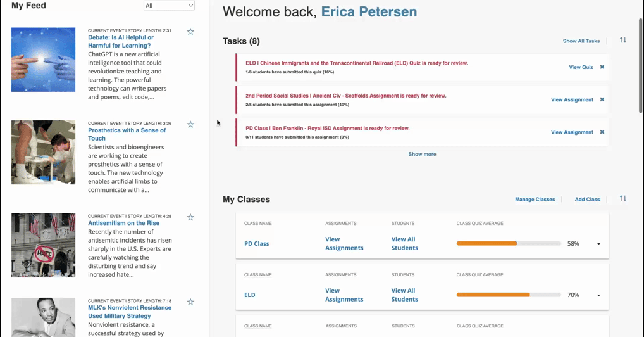This screenshot has height=337, width=644.
Task: Open Manage Classes
Action: pos(535,199)
